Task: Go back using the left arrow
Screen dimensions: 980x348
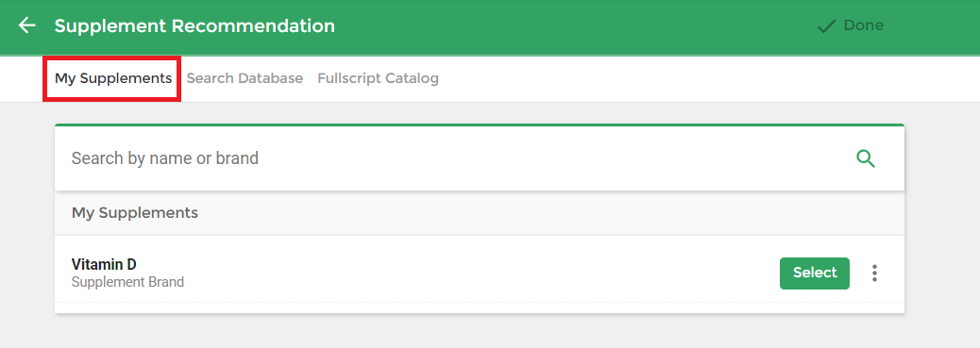Action: pyautogui.click(x=26, y=25)
